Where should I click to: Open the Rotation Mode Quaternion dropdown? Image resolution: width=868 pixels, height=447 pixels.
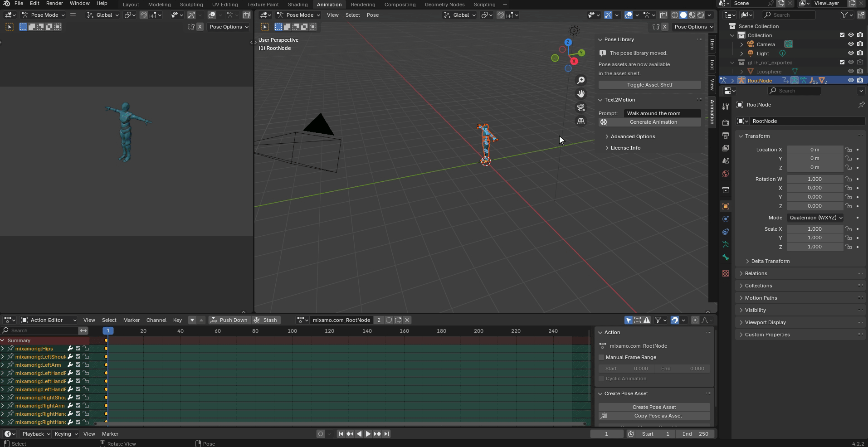point(815,218)
